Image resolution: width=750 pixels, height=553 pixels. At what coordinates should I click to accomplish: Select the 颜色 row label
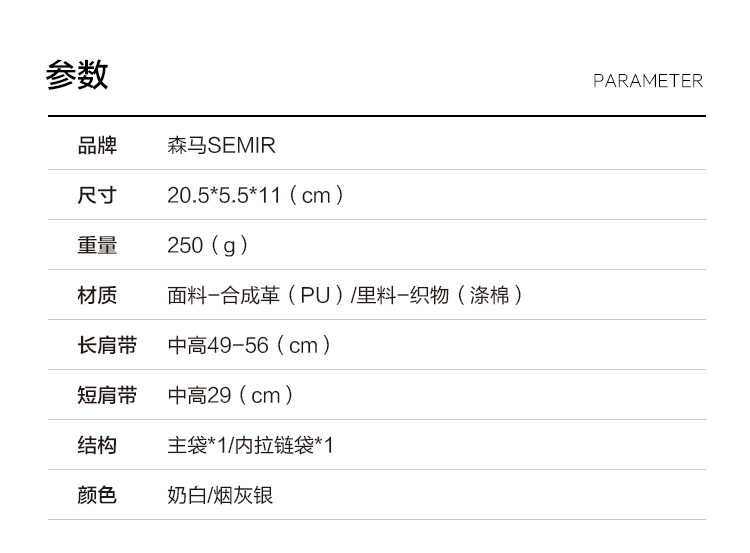coord(97,495)
